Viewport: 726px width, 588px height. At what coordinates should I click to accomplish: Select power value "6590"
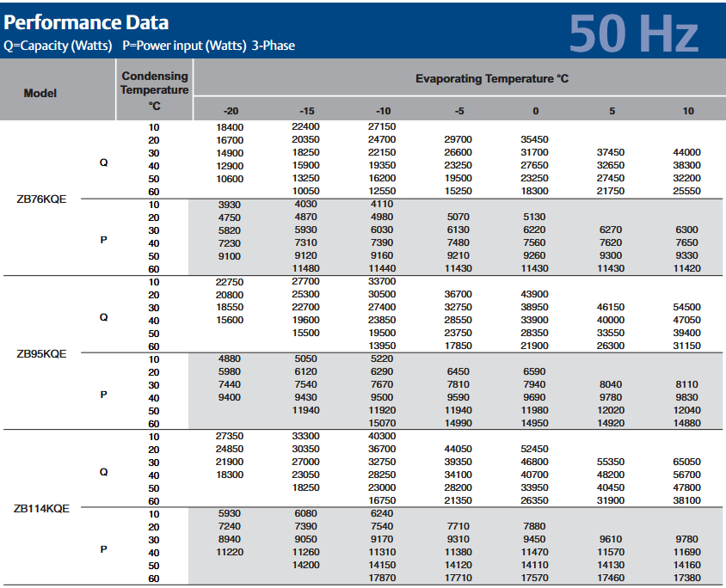(534, 371)
